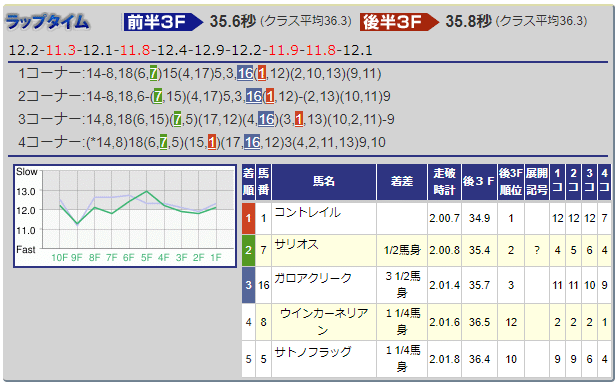Click 5F label on chart axis

coord(147,258)
